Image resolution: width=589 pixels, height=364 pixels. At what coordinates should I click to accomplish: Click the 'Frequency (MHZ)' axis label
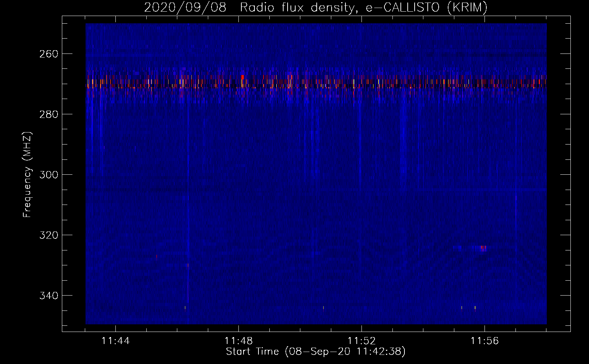[27, 174]
